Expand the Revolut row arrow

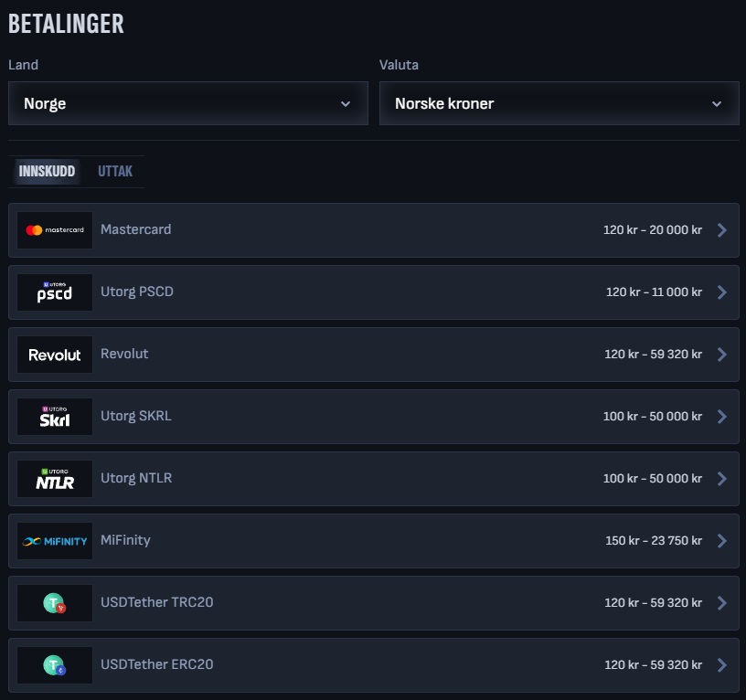[722, 355]
